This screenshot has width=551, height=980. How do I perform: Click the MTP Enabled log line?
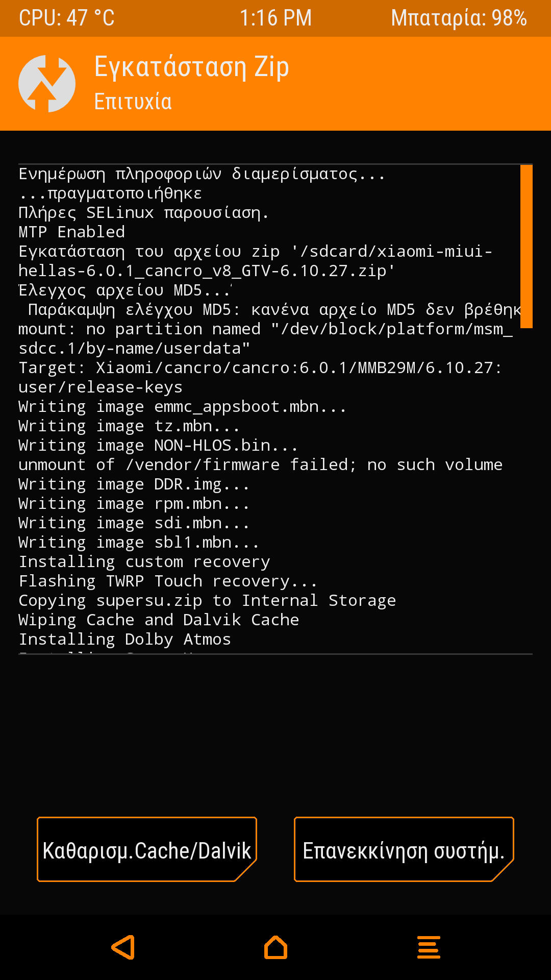tap(72, 232)
